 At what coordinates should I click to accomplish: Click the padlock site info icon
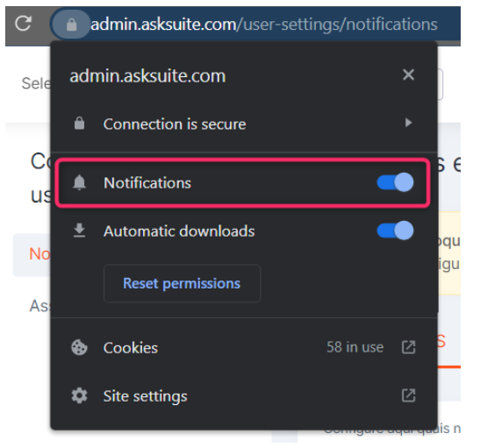click(x=71, y=25)
